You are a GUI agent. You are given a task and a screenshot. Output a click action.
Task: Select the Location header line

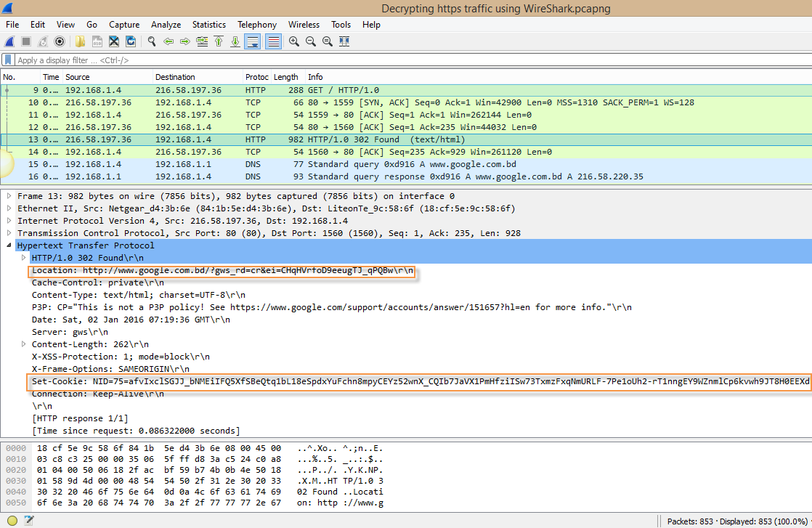(222, 271)
